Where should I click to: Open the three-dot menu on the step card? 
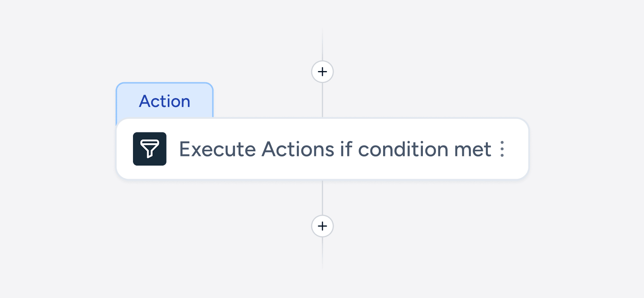tap(502, 149)
